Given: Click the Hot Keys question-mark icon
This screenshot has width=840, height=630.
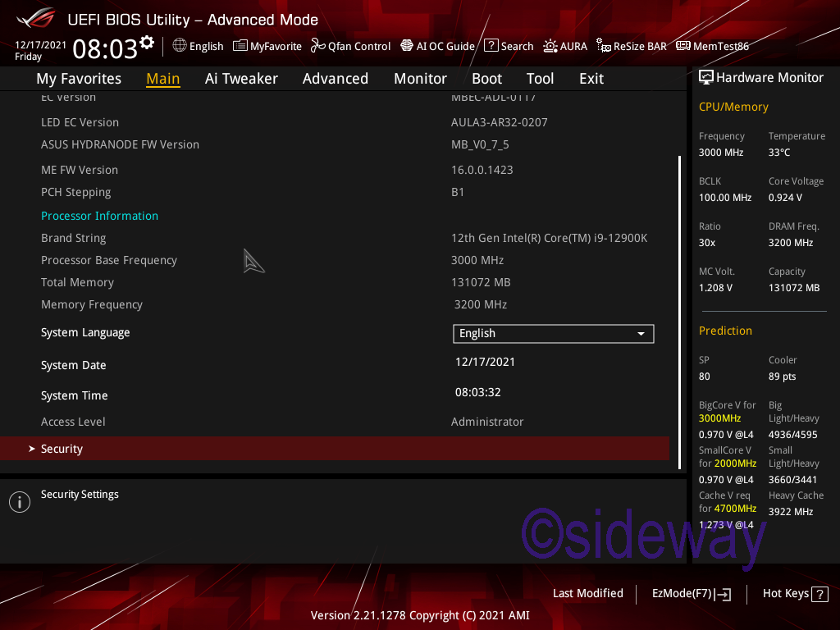Looking at the screenshot, I should (x=819, y=594).
